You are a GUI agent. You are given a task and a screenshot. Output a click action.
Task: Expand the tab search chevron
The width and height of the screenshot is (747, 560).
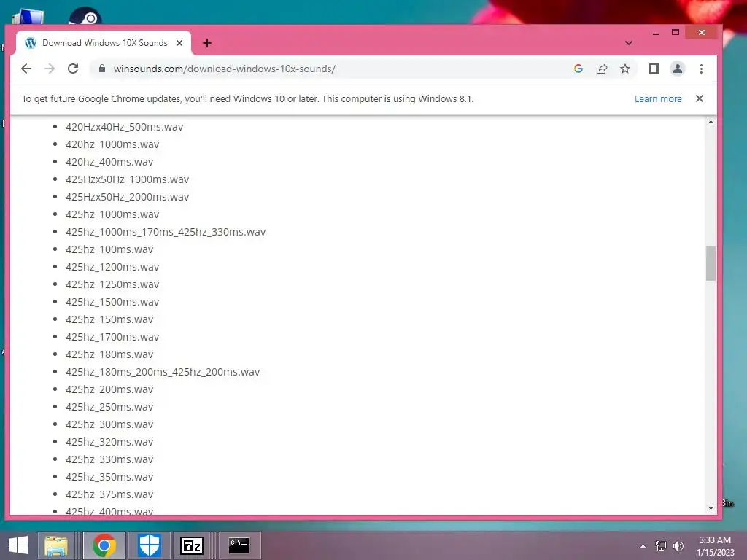[629, 43]
